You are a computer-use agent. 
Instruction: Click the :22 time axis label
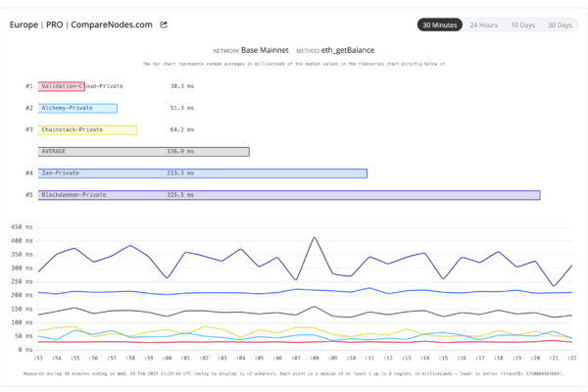pos(572,359)
